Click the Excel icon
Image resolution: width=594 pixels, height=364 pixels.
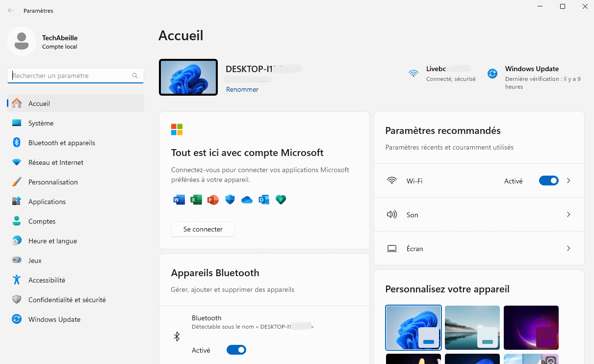(196, 200)
